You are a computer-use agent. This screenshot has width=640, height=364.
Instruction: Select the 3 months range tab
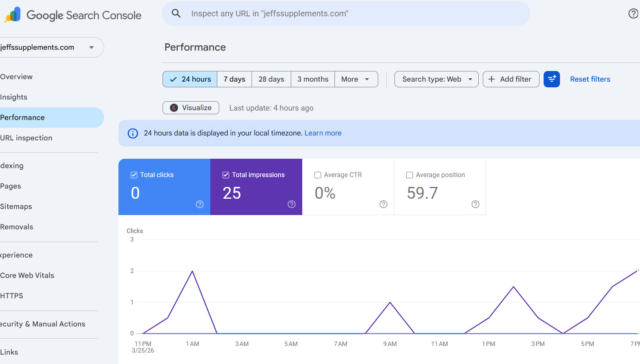click(x=313, y=79)
